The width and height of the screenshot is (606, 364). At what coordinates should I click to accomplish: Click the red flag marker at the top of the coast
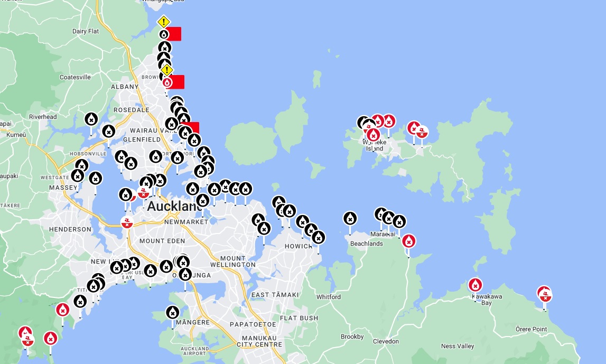click(x=174, y=34)
